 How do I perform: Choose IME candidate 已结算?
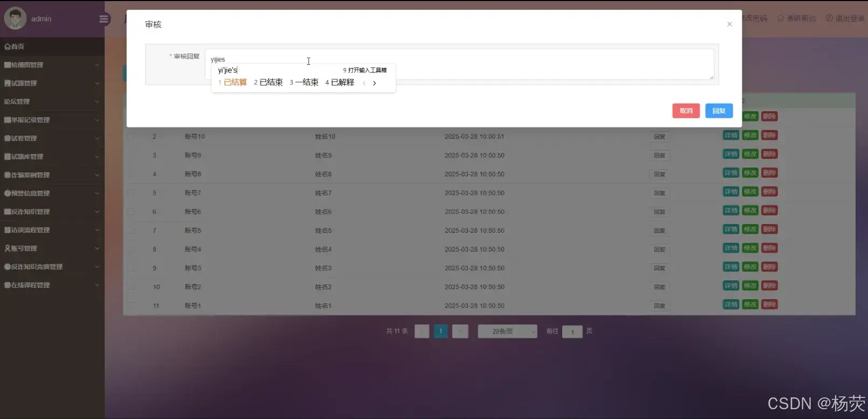233,83
